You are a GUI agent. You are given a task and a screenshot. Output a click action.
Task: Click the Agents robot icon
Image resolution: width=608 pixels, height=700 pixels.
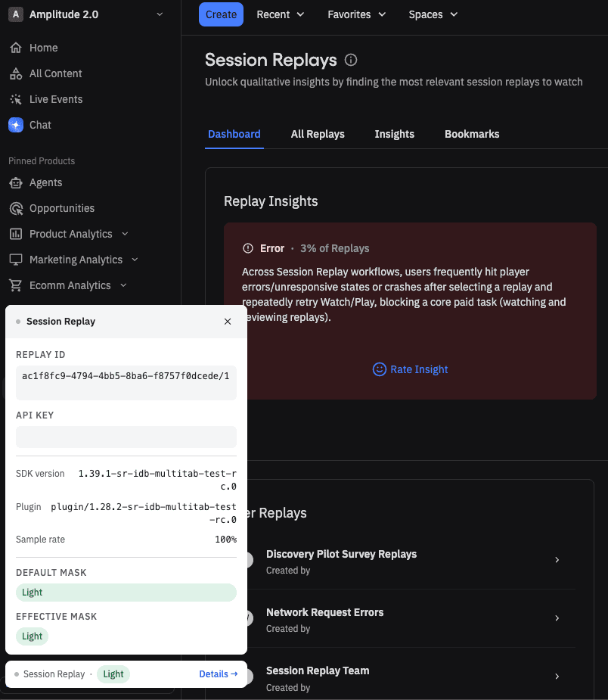tap(16, 182)
